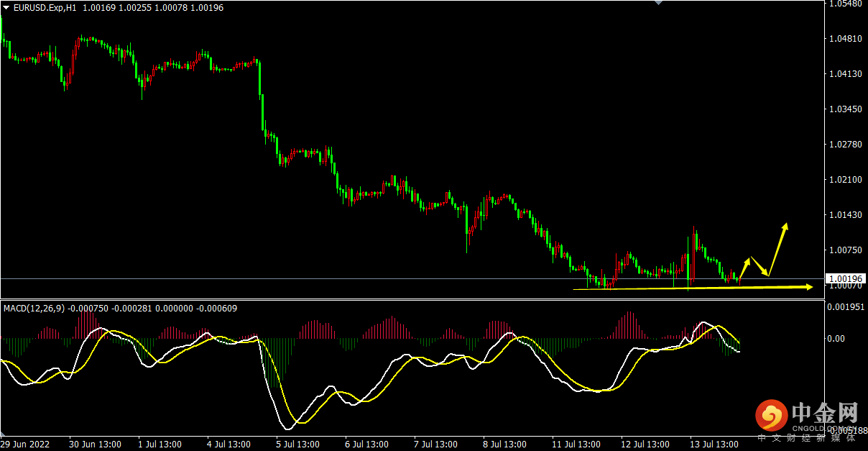The image size is (868, 451).
Task: Click the 1.00070 price axis label
Action: (x=844, y=286)
